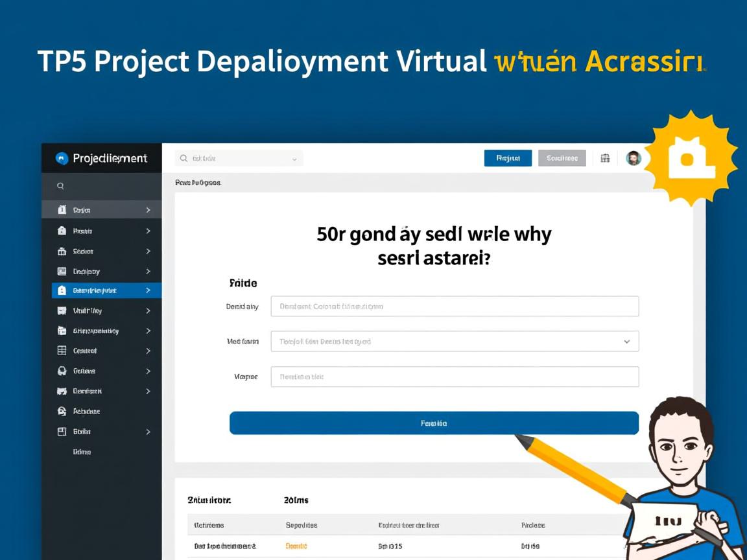This screenshot has width=747, height=560.
Task: Click the headset icon in the sidebar
Action: 62,371
